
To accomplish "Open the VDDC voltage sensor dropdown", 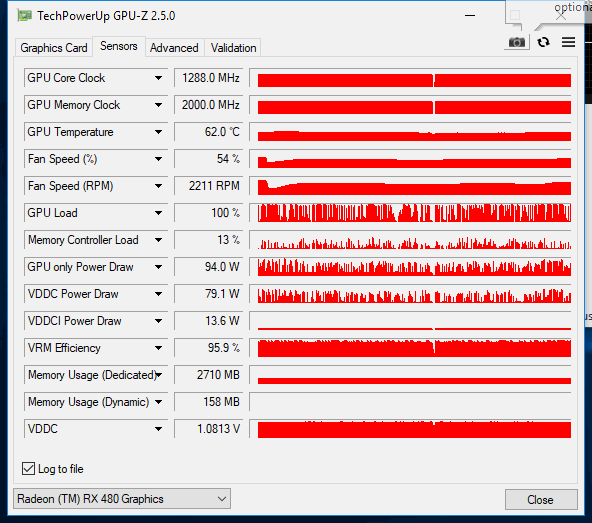I will coord(158,429).
